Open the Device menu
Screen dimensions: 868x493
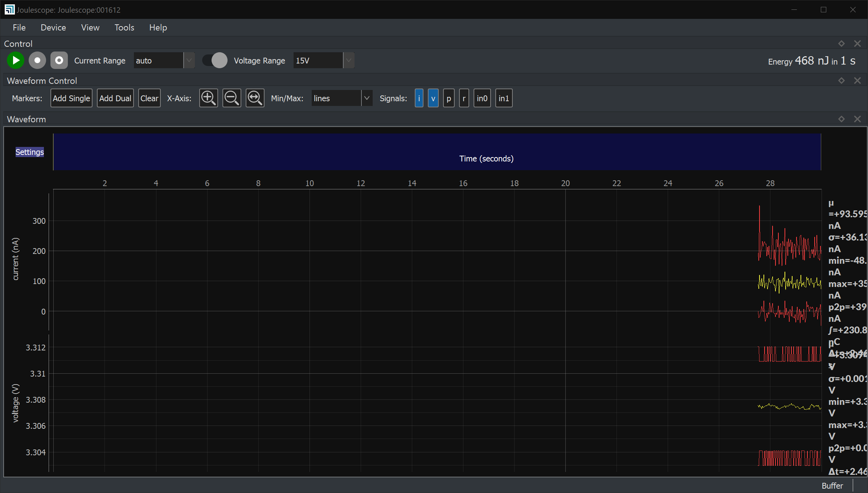click(53, 27)
